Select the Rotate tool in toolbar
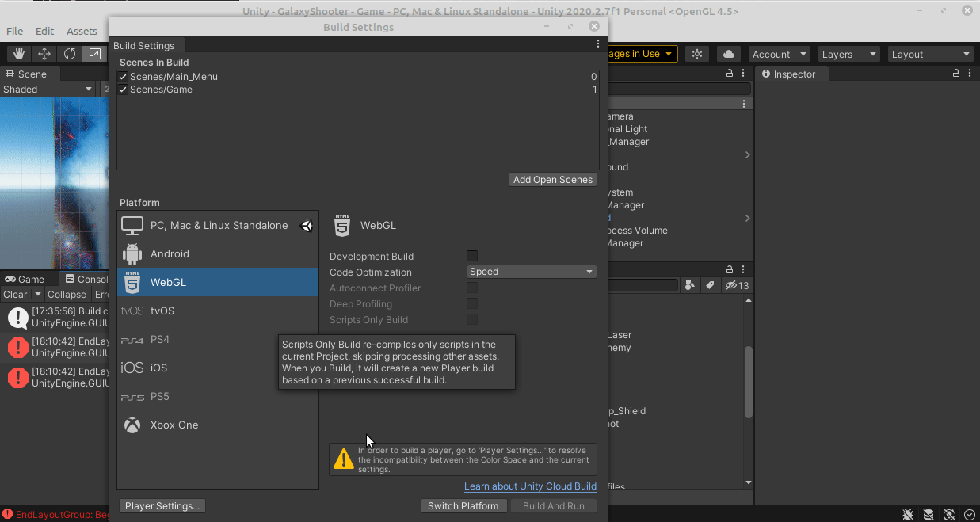 click(70, 54)
